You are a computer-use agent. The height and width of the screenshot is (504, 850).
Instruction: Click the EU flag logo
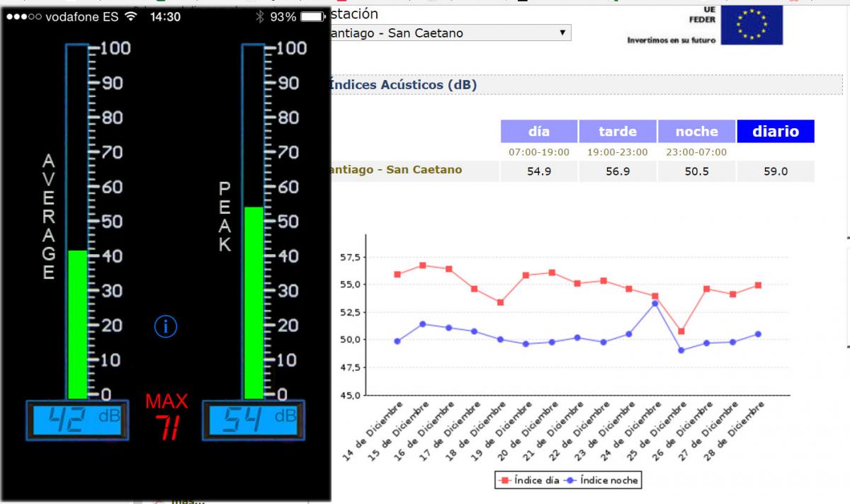[x=752, y=25]
